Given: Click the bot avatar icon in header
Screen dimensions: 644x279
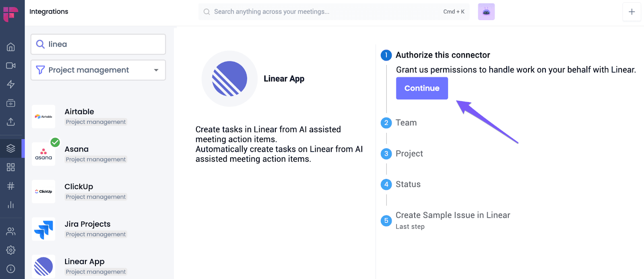Looking at the screenshot, I should click(x=486, y=12).
